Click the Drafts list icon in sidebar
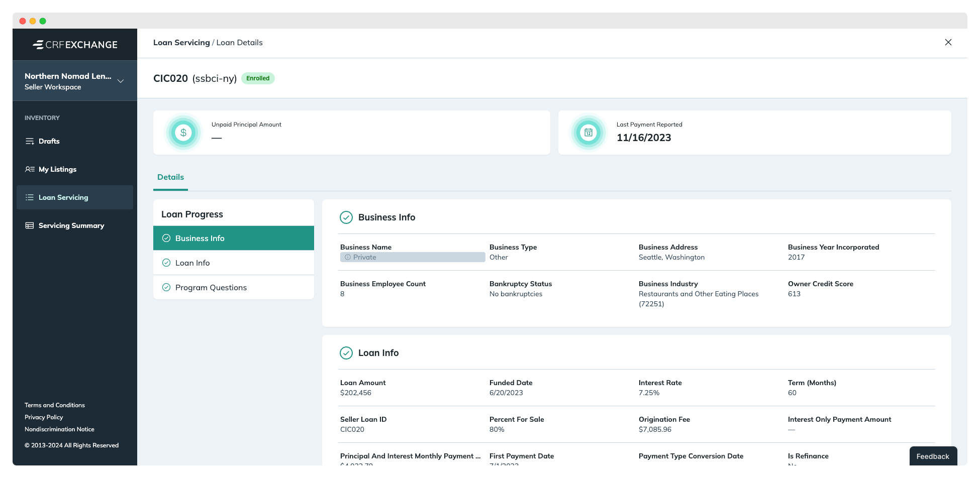 tap(30, 141)
